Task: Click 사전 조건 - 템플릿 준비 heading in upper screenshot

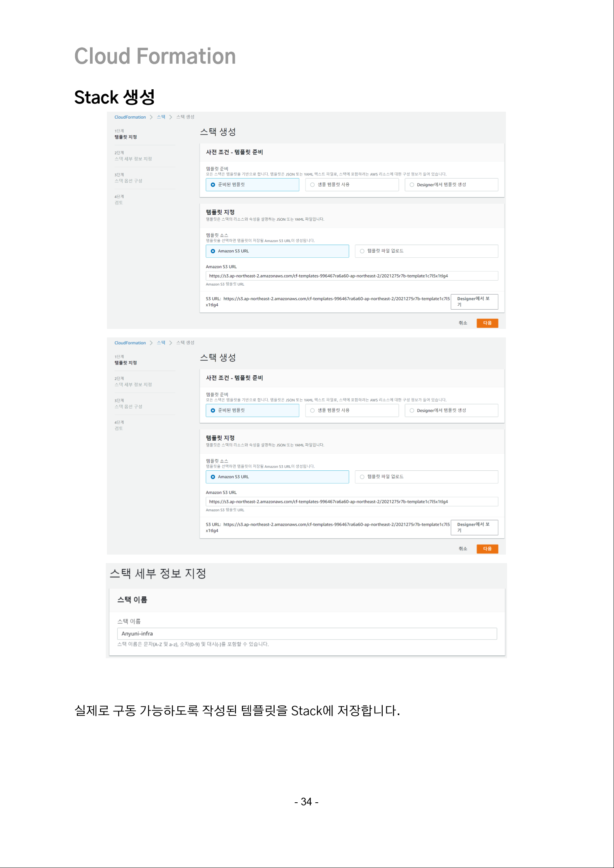Action: (234, 152)
